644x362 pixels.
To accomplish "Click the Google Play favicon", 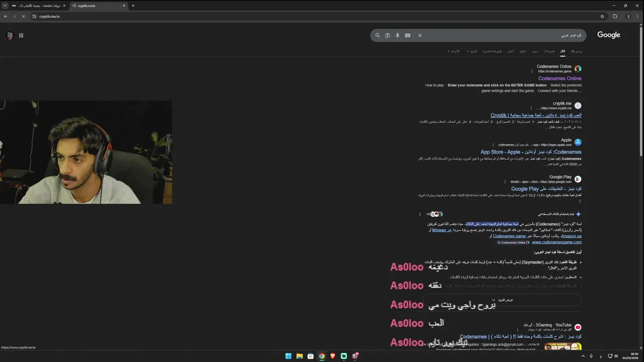I will point(578,179).
